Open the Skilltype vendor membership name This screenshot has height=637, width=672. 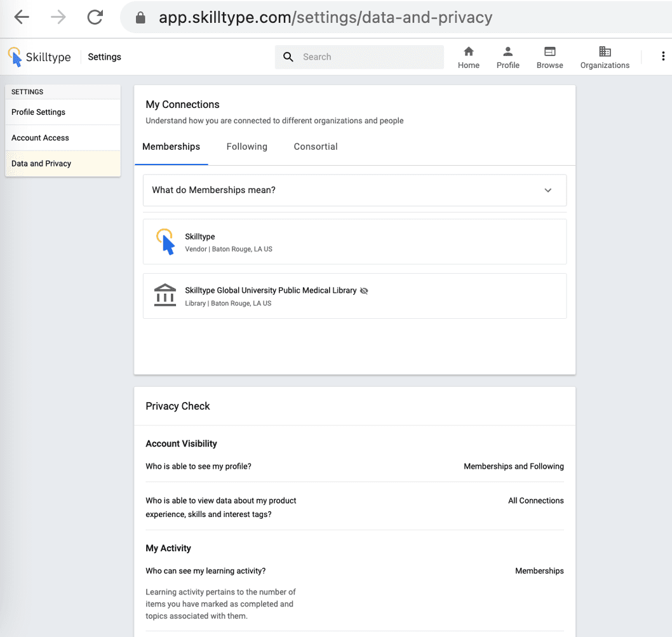[x=199, y=237]
